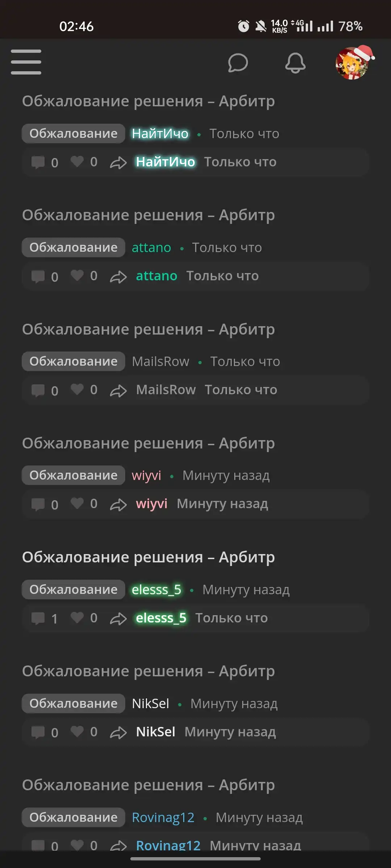Open profile avatar with Santa hat
Viewport: 391px width, 868px height.
click(354, 63)
